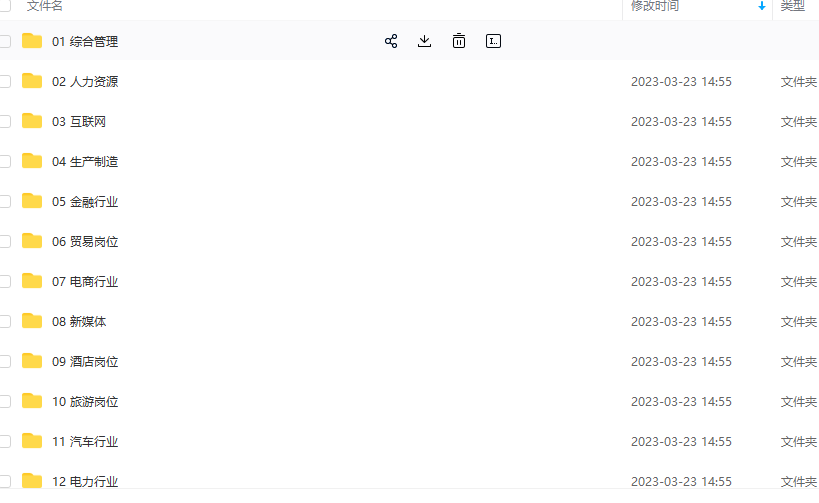This screenshot has height=503, width=819.
Task: Click the blue sort arrow in 修改时间 column
Action: tap(762, 6)
